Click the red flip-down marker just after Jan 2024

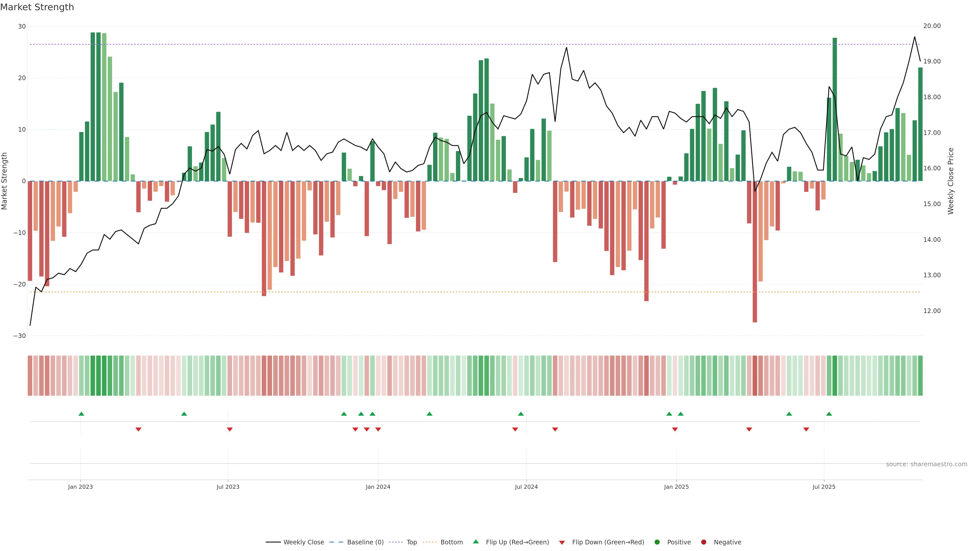click(378, 429)
